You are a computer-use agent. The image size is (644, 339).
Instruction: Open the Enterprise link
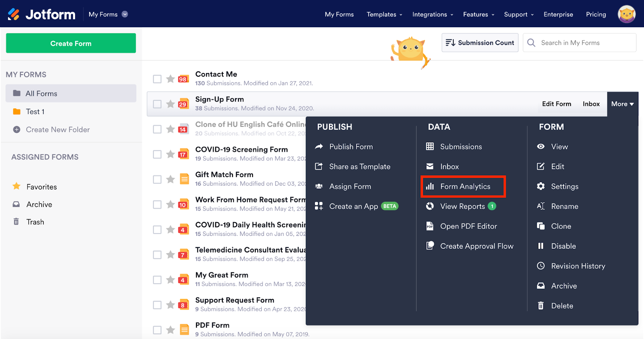pyautogui.click(x=558, y=14)
